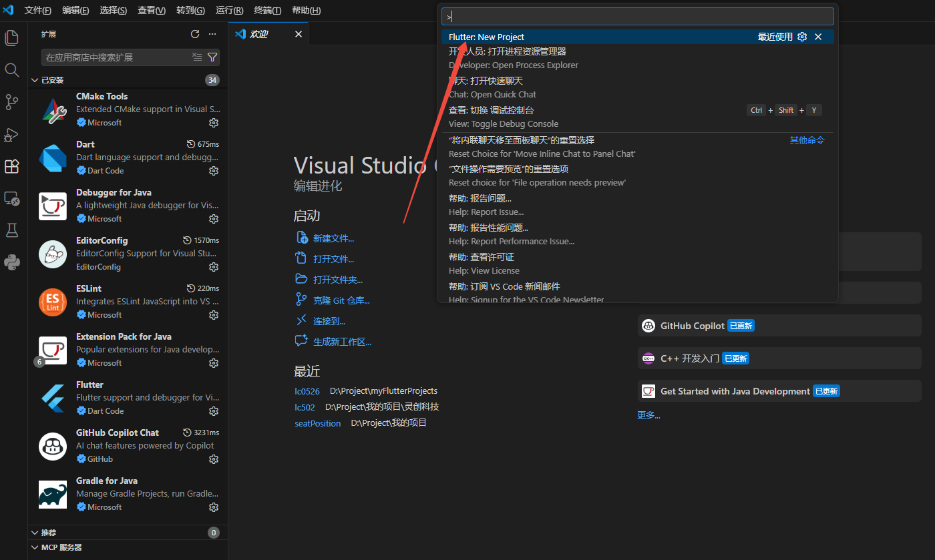
Task: Open Debugger for Java manage gear
Action: [x=214, y=219]
